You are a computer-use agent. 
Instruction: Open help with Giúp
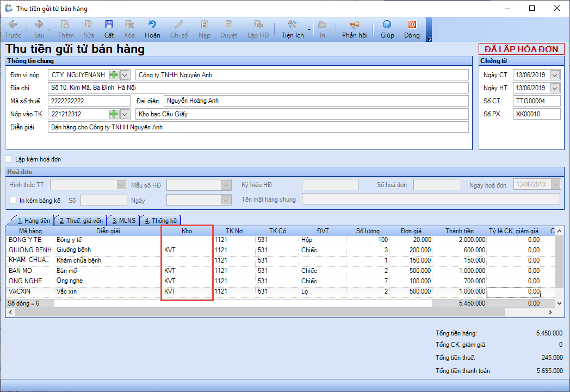[x=387, y=29]
